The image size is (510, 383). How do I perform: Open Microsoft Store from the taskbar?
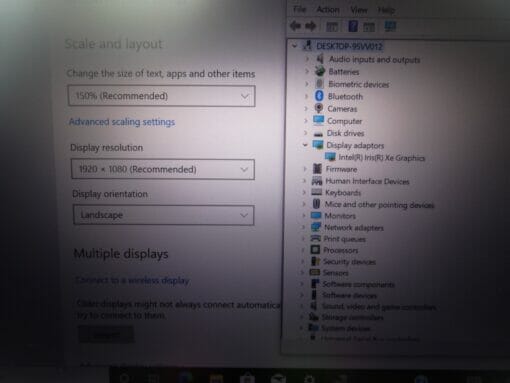pyautogui.click(x=247, y=379)
